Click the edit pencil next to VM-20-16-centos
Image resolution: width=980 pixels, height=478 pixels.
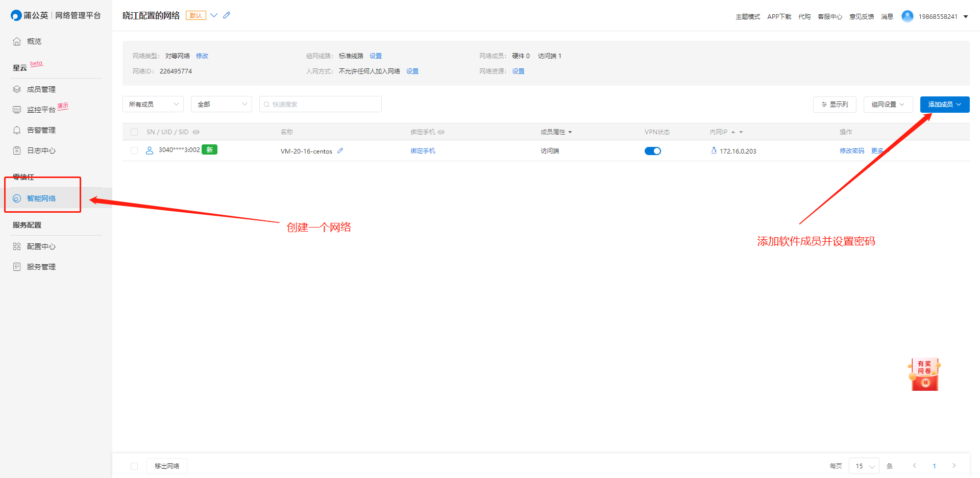coord(340,150)
